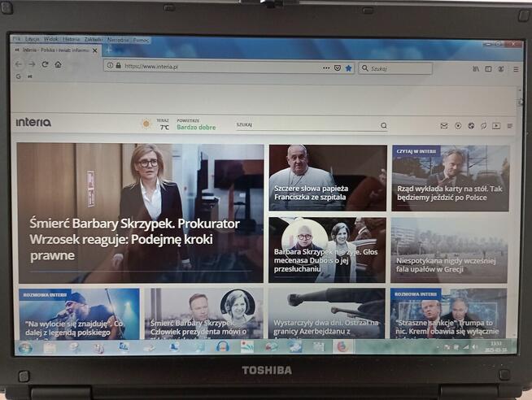
Task: Bookmark this page with star icon
Action: [x=348, y=68]
